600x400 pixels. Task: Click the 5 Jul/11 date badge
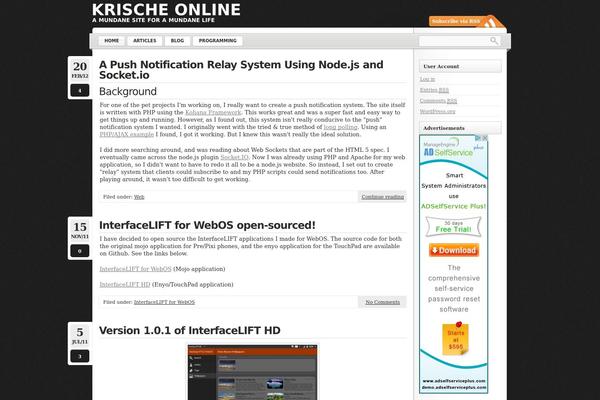pyautogui.click(x=80, y=335)
